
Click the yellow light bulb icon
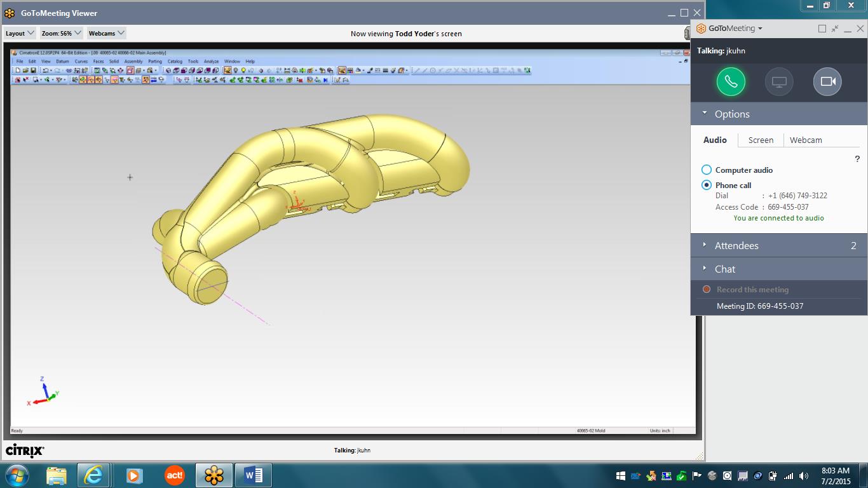243,70
